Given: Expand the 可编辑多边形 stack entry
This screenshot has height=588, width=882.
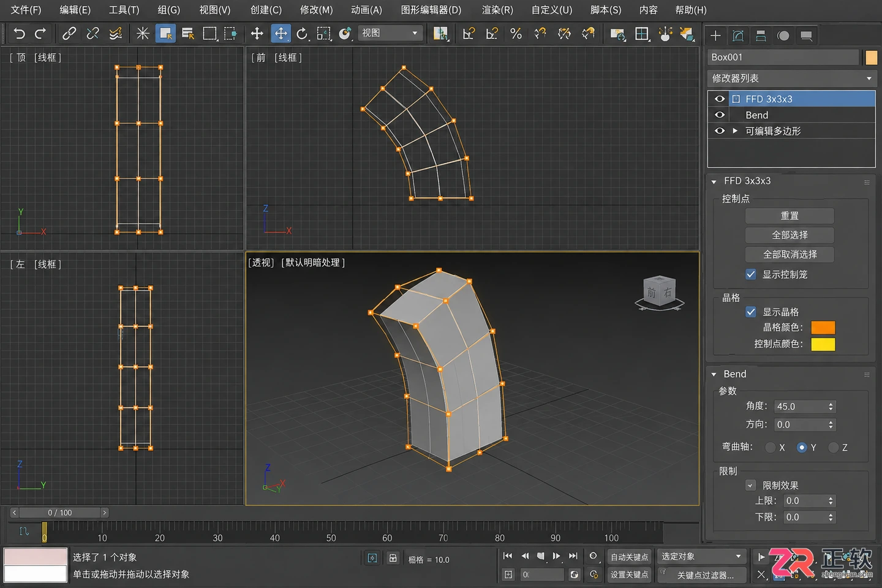Looking at the screenshot, I should (x=735, y=130).
